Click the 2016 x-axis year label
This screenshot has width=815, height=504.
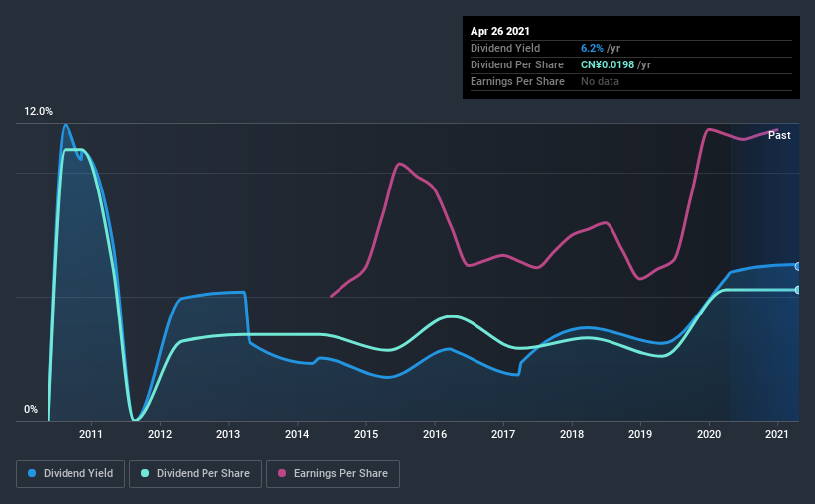point(435,434)
